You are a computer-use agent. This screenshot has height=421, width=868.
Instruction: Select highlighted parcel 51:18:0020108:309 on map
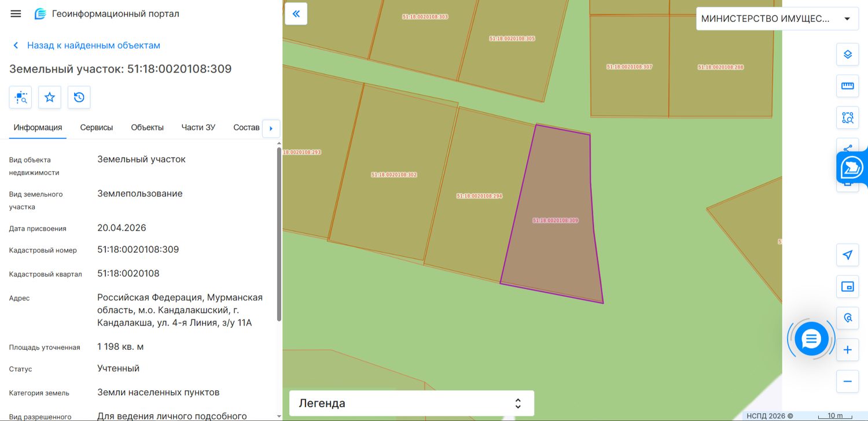(556, 220)
